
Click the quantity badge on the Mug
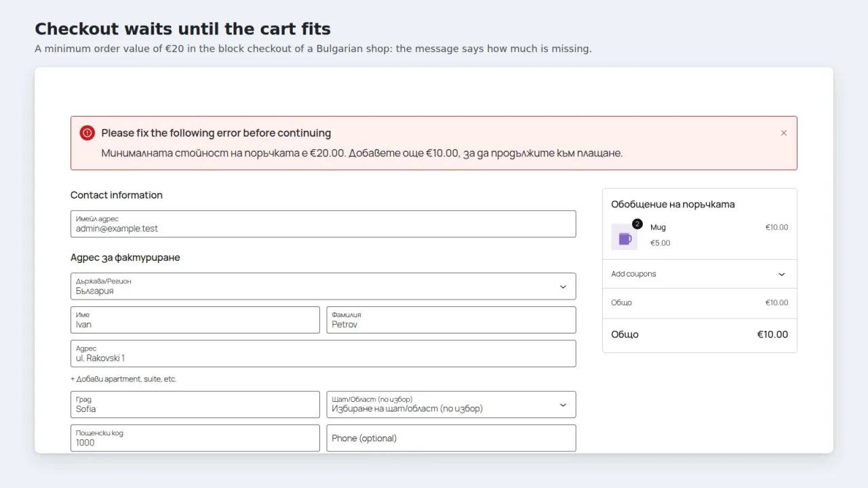[637, 224]
